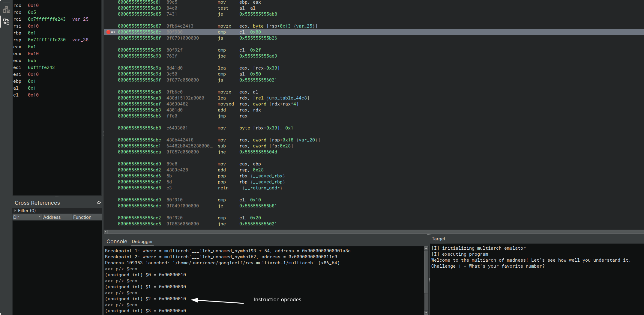Select the ecx register value
The image size is (644, 315).
coord(33,54)
